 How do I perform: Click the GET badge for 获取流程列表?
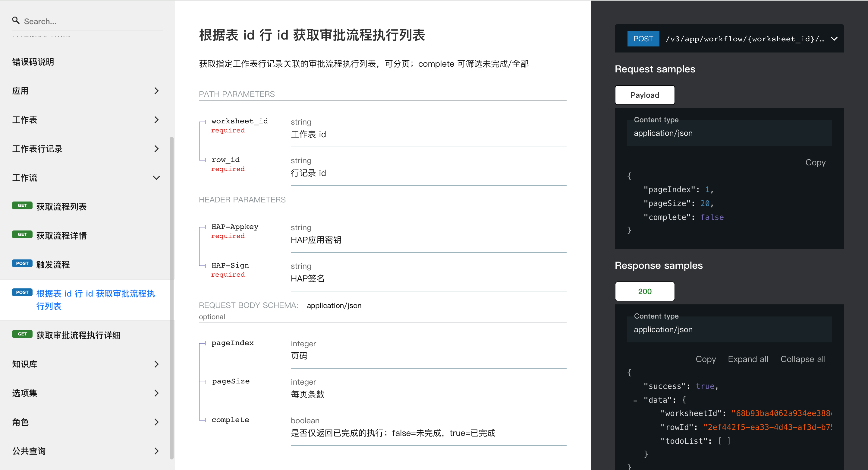22,205
